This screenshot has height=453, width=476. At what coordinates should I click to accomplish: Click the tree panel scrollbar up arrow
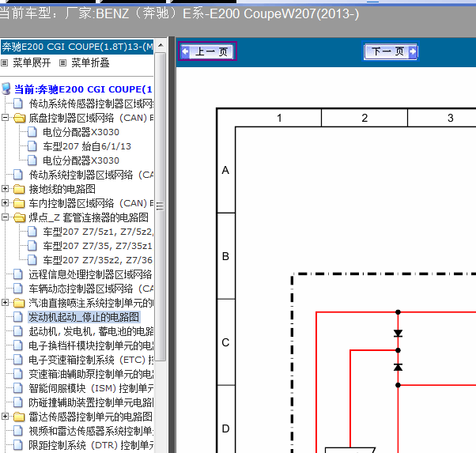click(x=161, y=46)
